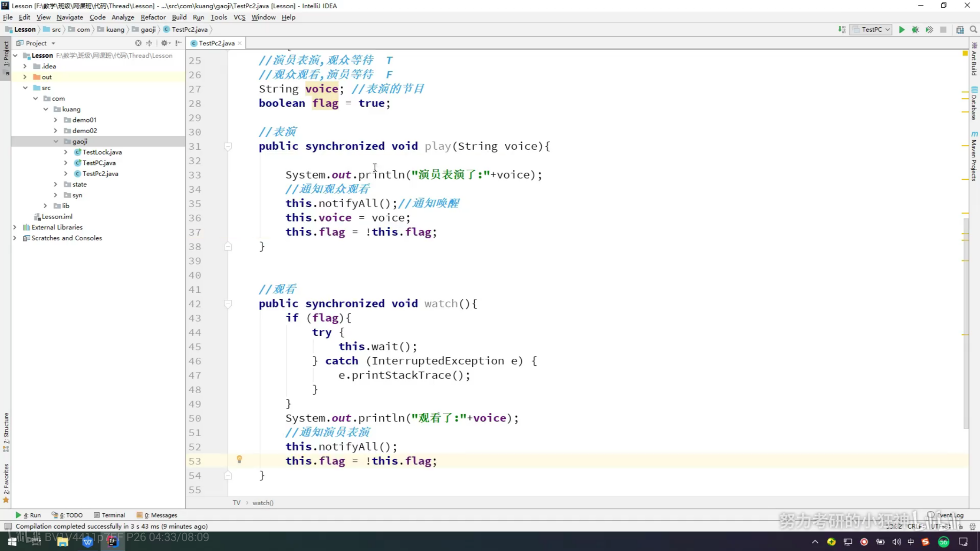Open the Database side panel
Image resolution: width=980 pixels, height=551 pixels.
[974, 103]
